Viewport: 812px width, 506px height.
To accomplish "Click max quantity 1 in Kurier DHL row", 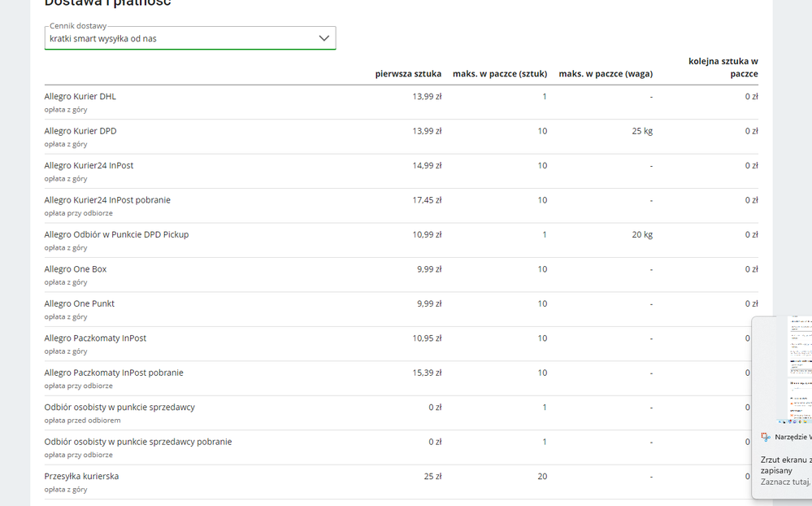I will 545,97.
